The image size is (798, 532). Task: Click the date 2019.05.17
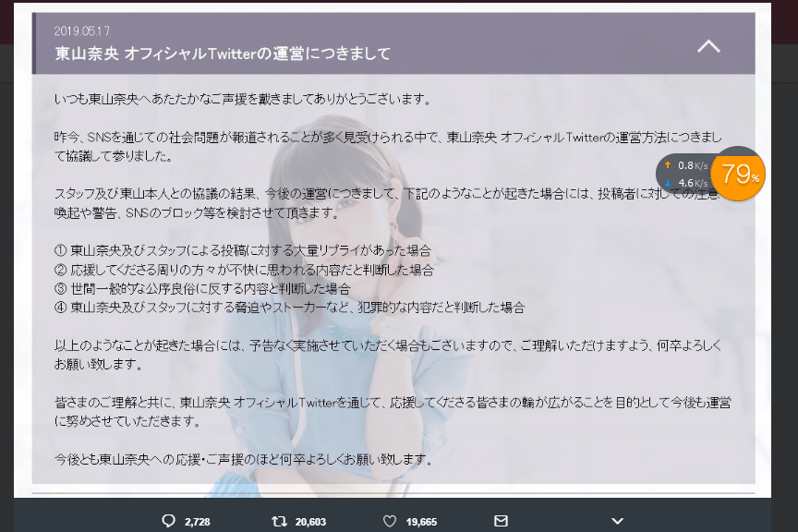pyautogui.click(x=82, y=31)
